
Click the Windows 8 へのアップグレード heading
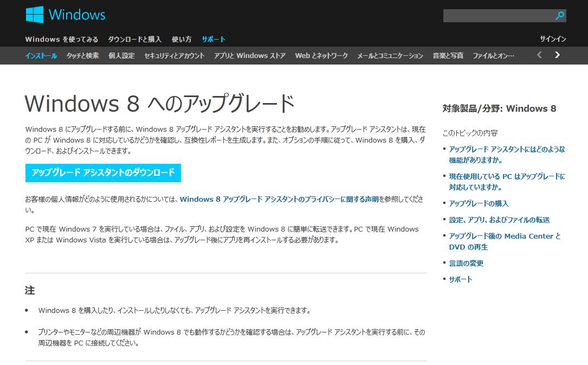point(160,104)
